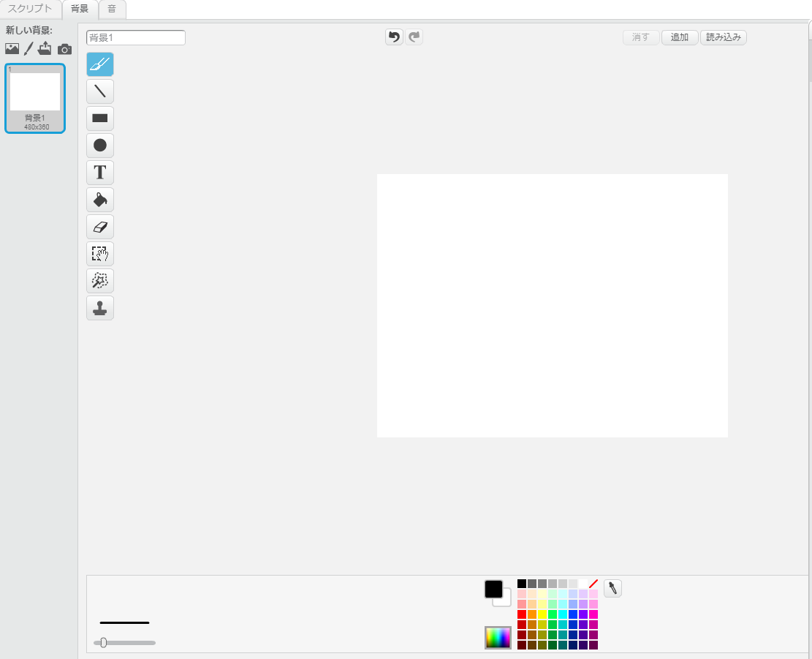Activate the eyedropper color picker

[x=612, y=588]
